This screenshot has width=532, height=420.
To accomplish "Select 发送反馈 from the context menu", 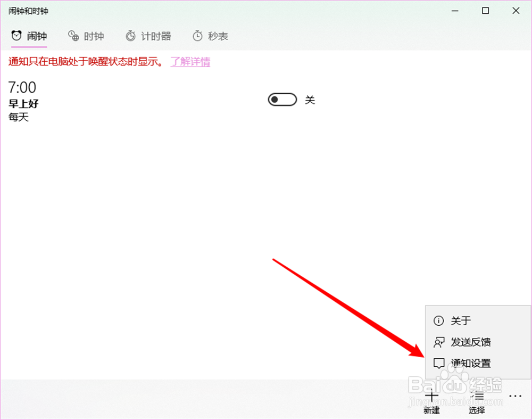I will [471, 342].
